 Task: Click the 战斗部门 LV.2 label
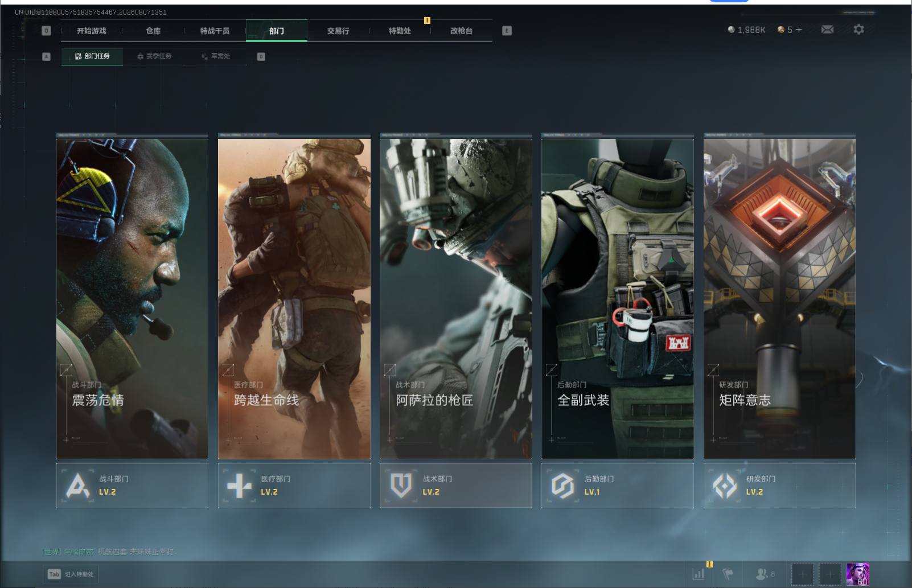(x=107, y=492)
